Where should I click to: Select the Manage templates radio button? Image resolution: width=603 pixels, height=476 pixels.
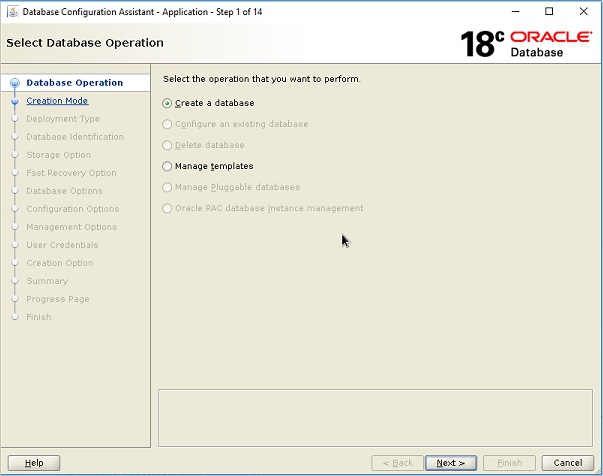coord(167,166)
